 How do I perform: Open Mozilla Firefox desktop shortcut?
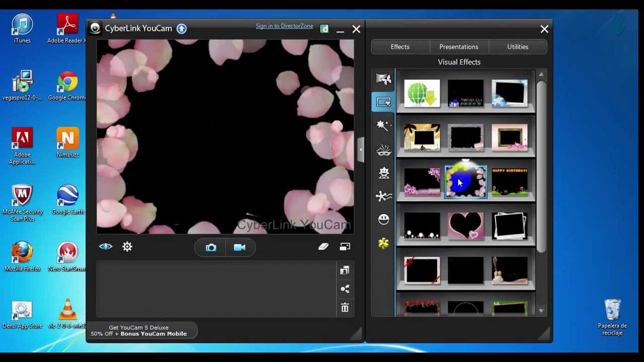tap(22, 256)
